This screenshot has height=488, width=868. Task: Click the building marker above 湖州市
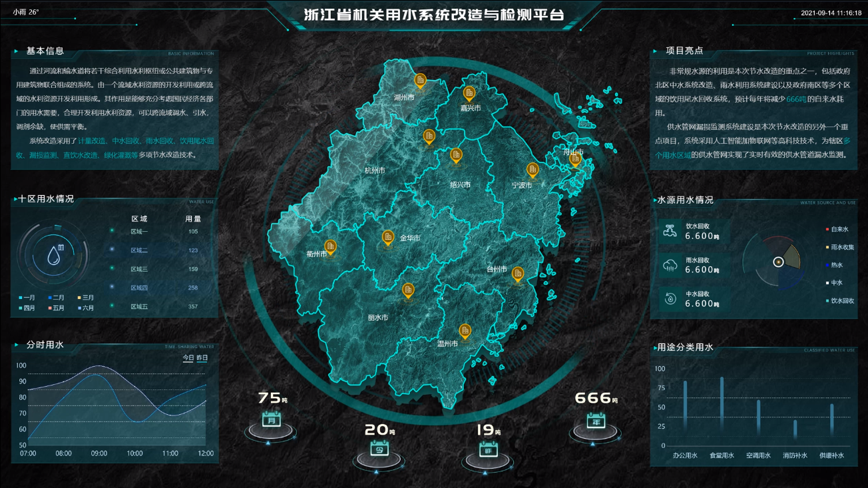420,81
